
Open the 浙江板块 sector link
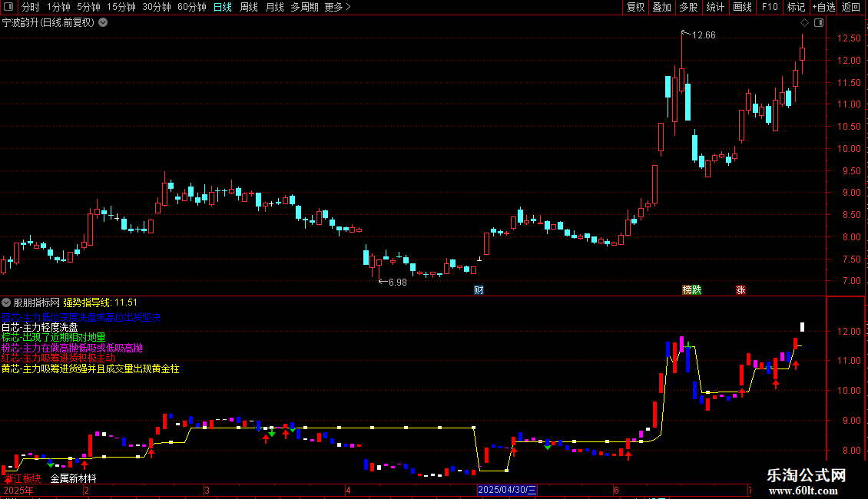tap(23, 478)
